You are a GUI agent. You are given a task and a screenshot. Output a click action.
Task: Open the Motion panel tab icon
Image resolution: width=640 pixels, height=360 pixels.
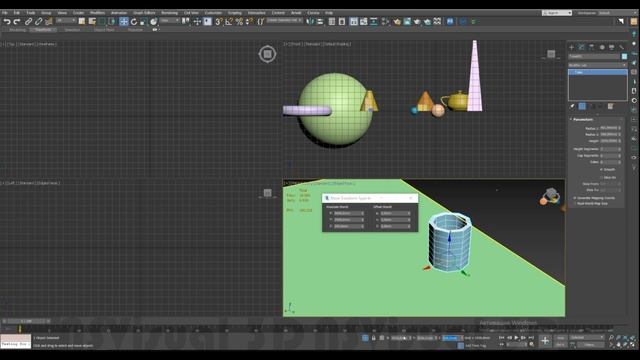602,47
